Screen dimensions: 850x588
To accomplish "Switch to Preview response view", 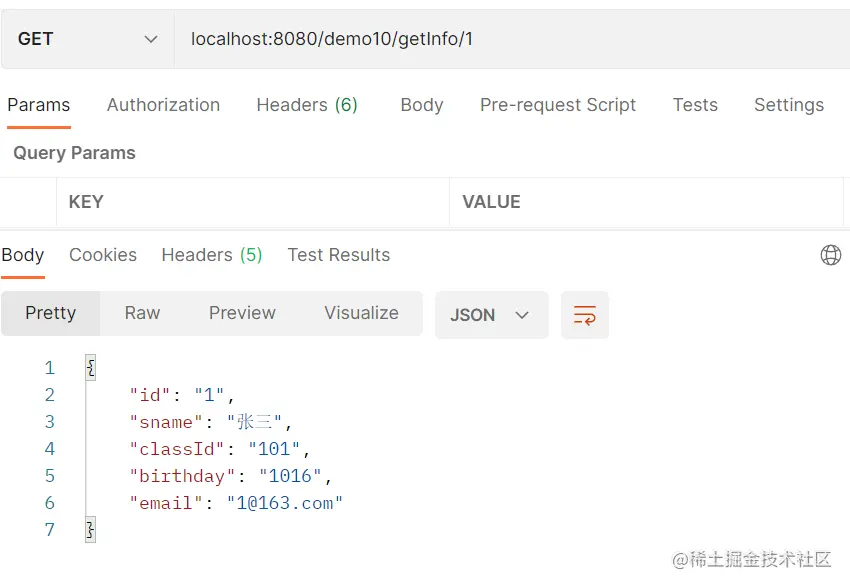I will click(x=242, y=313).
